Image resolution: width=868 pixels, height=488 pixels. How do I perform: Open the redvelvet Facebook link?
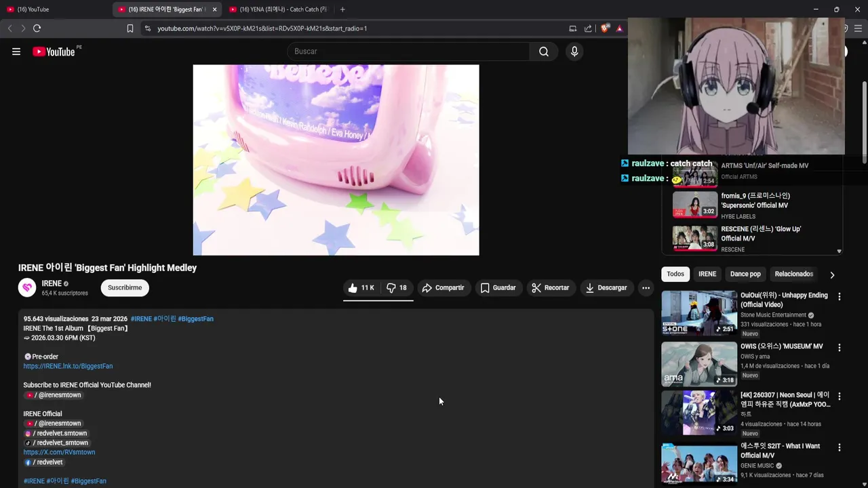point(43,462)
